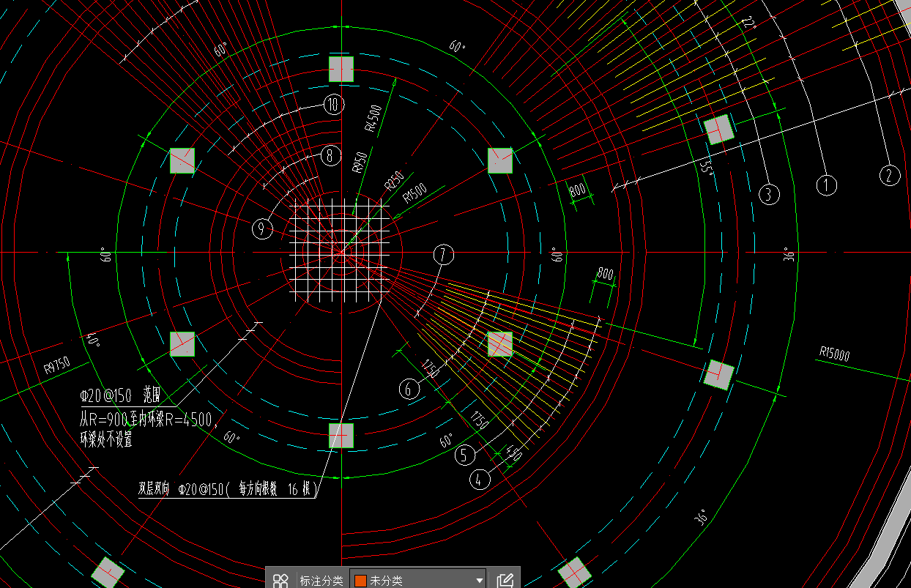
Task: Select gray column square above circled 10
Action: click(x=341, y=69)
